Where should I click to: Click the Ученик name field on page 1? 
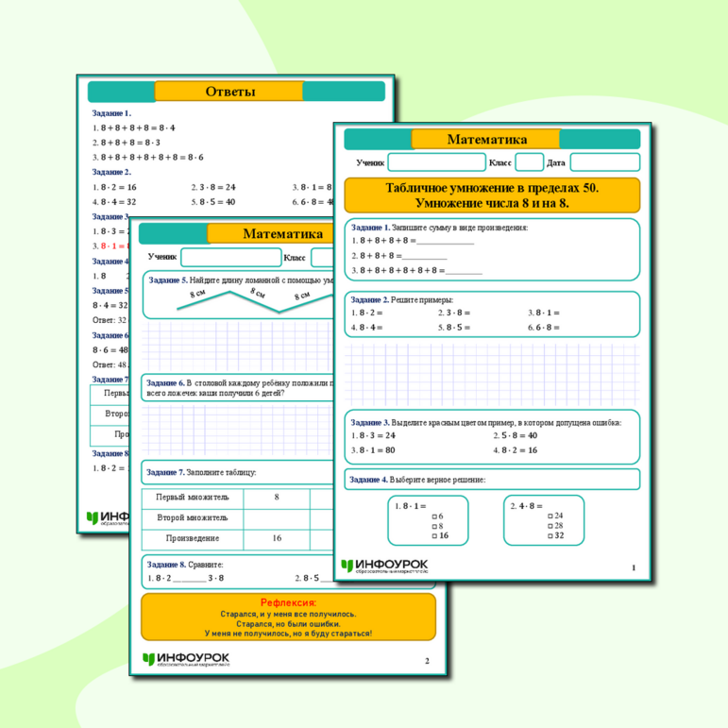(x=435, y=162)
